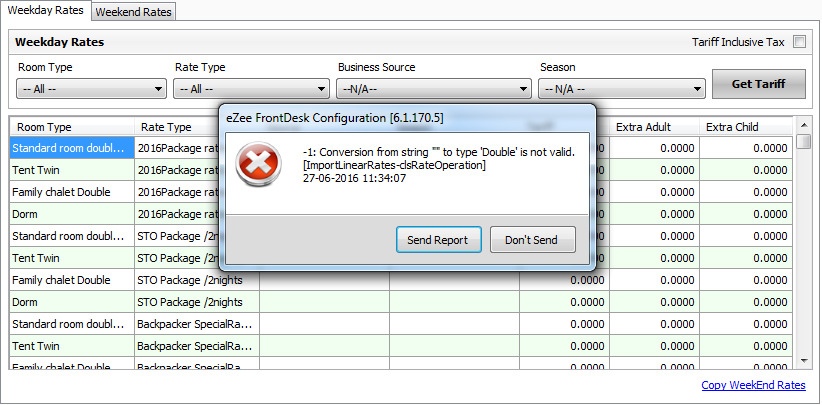Click the vertical scrollbar thumb

804,142
